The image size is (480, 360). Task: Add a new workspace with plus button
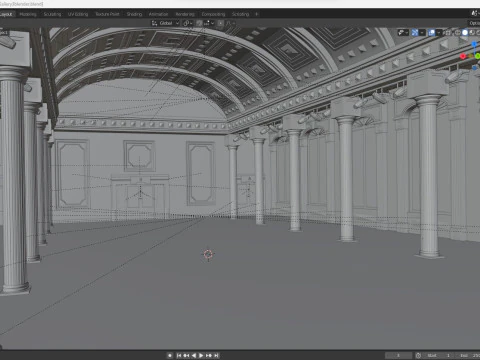256,14
